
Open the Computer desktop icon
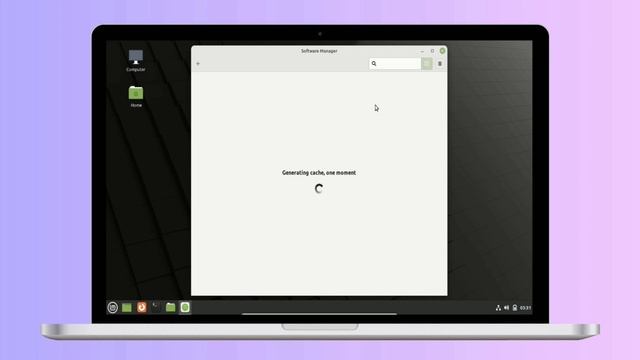click(136, 60)
